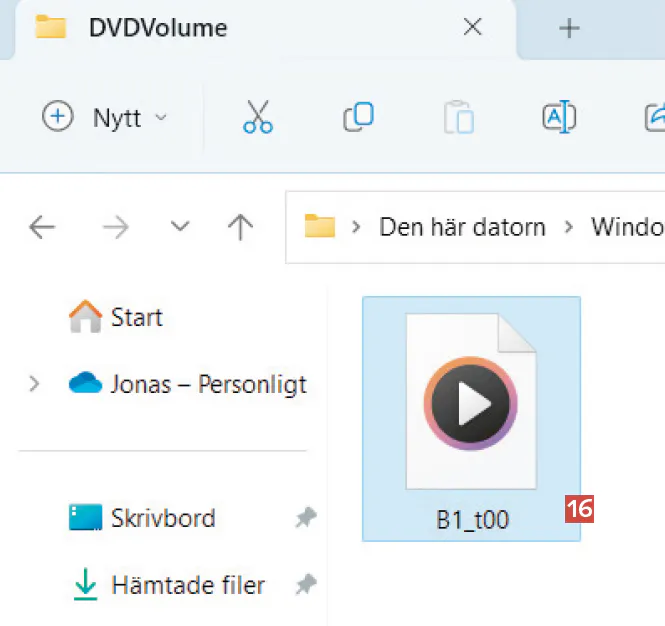Go back with the left arrow
The image size is (665, 626).
point(42,227)
